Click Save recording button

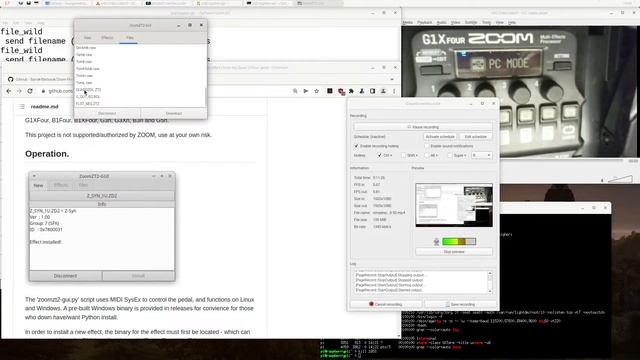(x=460, y=304)
